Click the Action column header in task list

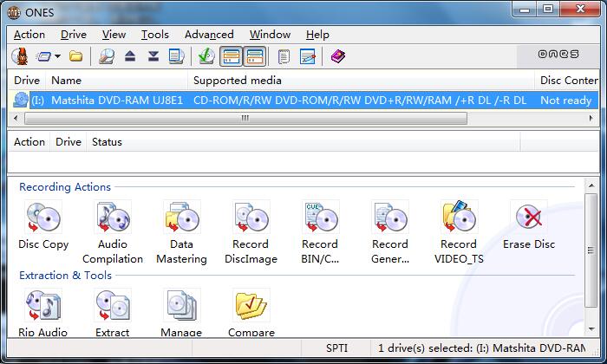point(29,142)
